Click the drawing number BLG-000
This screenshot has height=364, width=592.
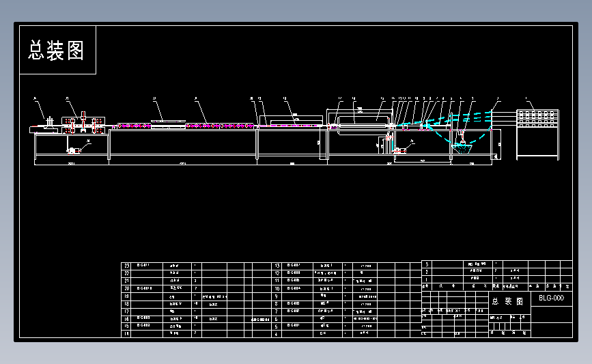coord(551,298)
